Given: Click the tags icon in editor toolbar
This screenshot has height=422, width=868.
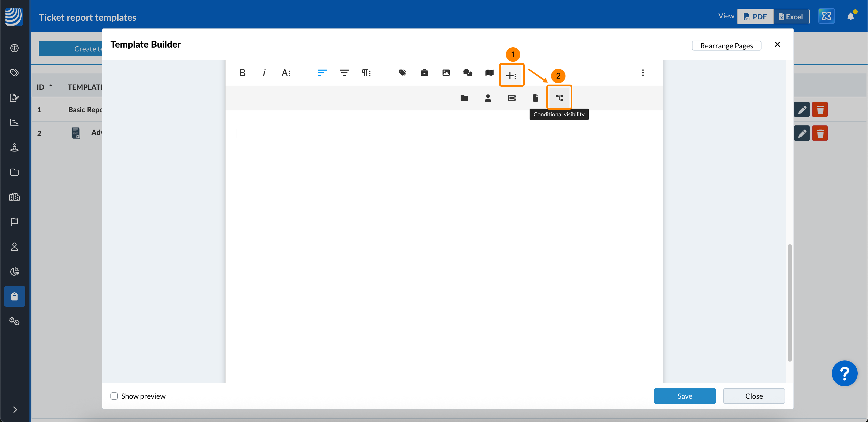Looking at the screenshot, I should [402, 73].
